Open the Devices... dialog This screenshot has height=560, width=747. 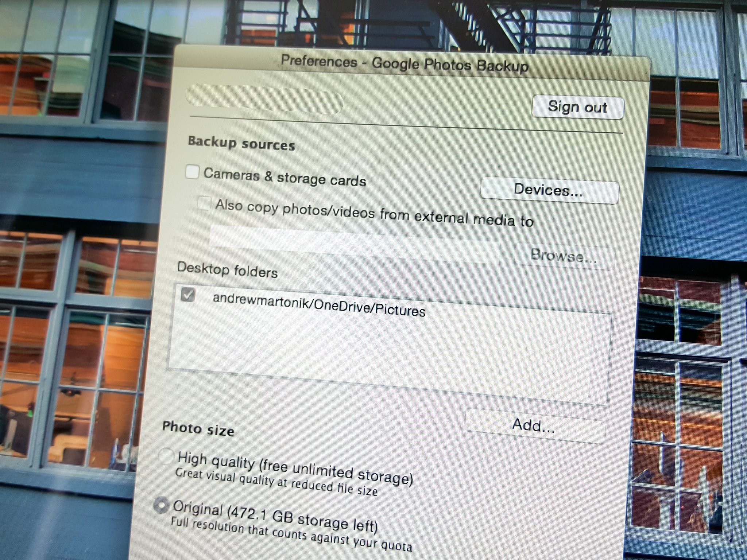click(549, 191)
